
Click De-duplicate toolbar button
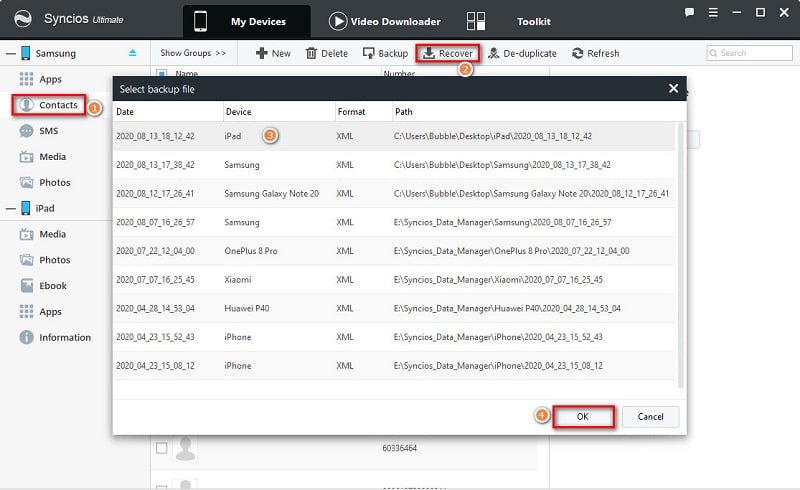[522, 53]
